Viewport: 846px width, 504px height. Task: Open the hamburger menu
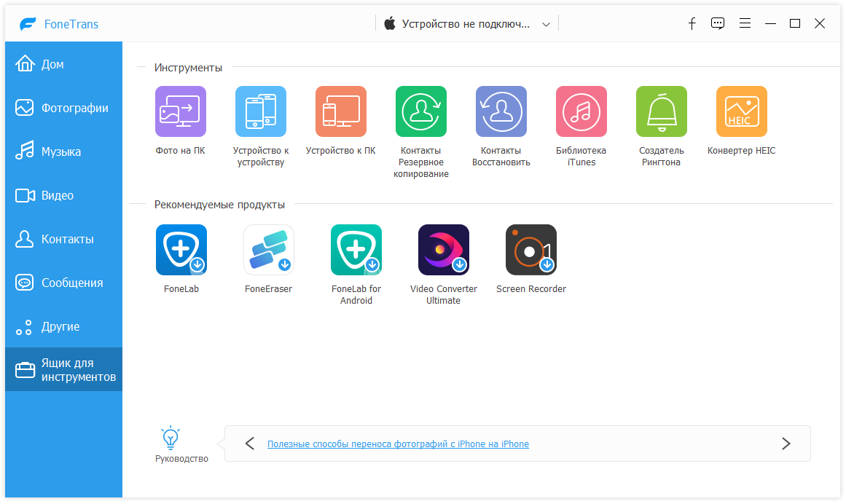745,23
